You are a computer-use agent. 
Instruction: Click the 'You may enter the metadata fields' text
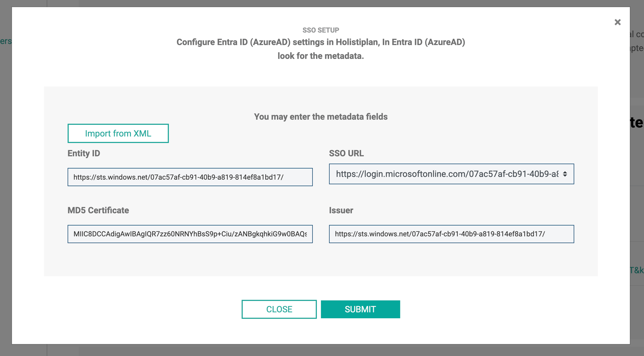(x=321, y=117)
